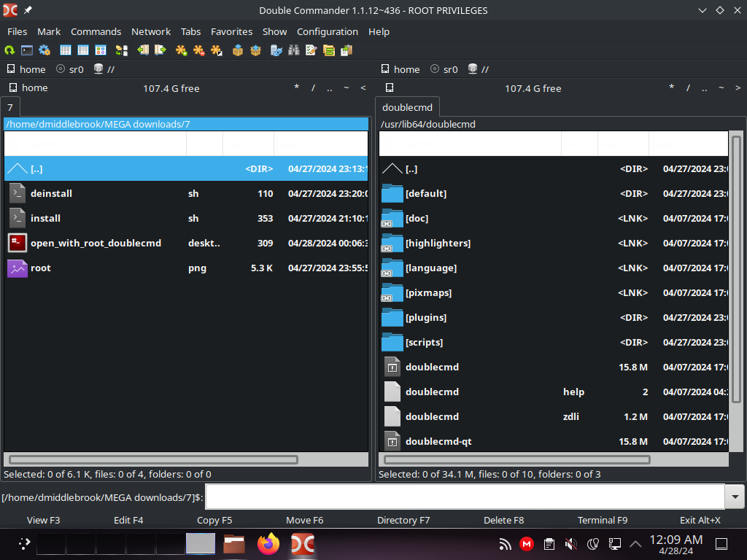Select the open_with_root_doublecmd file
Image resolution: width=747 pixels, height=560 pixels.
click(186, 243)
